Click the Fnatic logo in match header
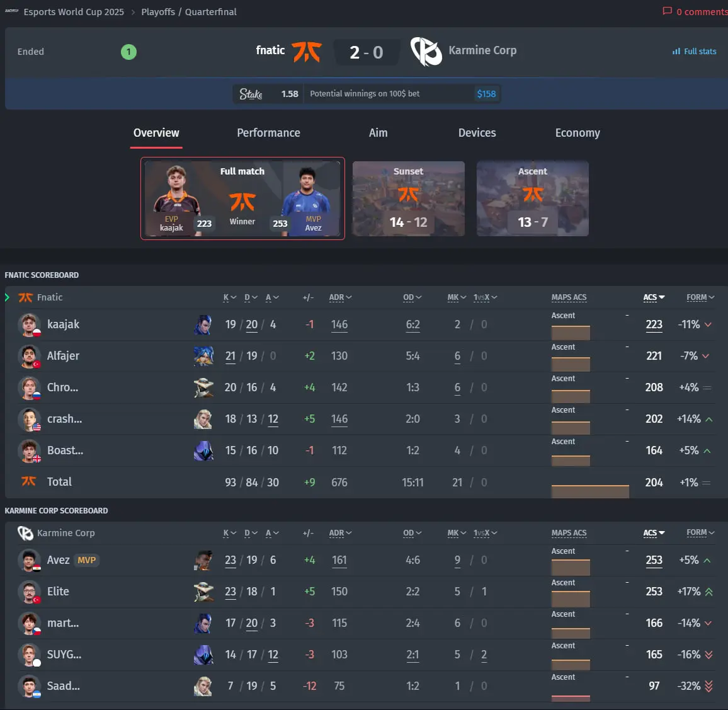 (307, 52)
